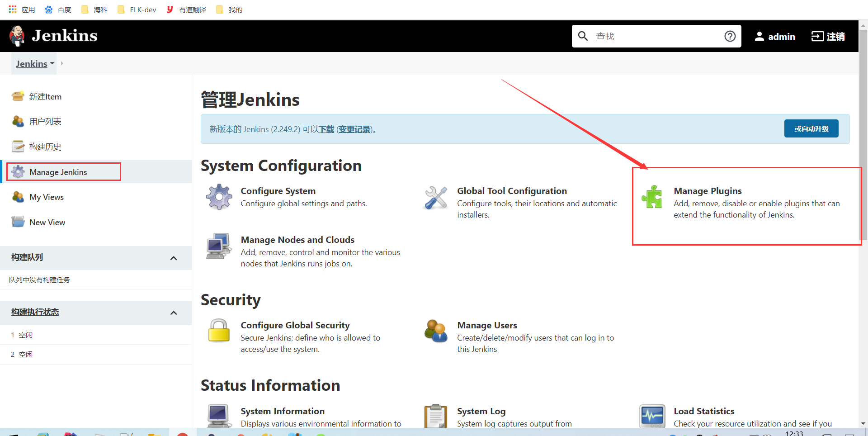The height and width of the screenshot is (436, 868).
Task: Open the search help question mark icon
Action: (x=730, y=36)
